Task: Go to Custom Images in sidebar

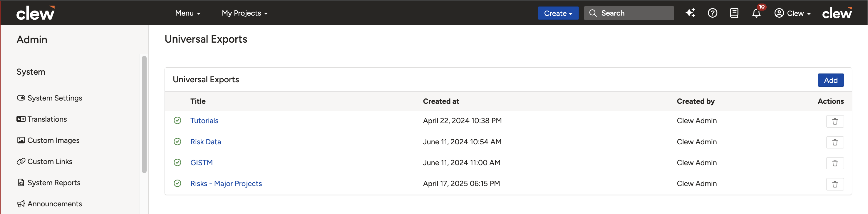Action: pyautogui.click(x=48, y=140)
